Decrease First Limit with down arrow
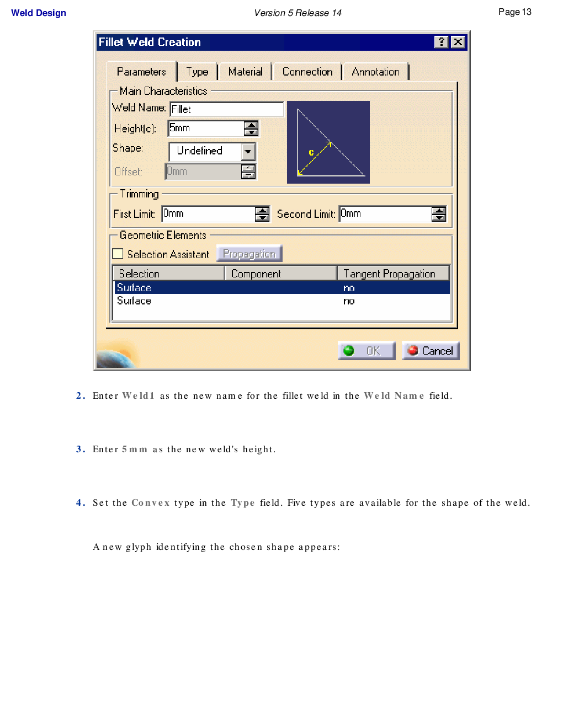563x728 pixels. [x=262, y=218]
